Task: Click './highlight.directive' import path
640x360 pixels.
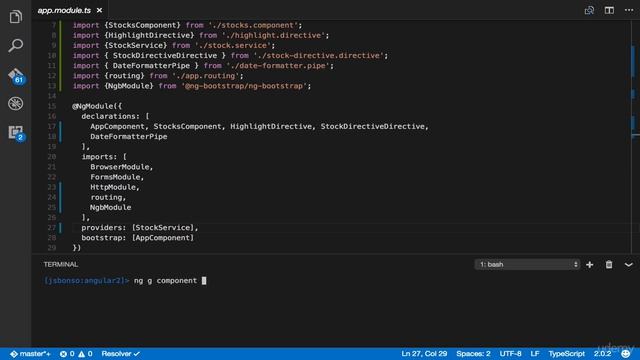Action: 273,36
